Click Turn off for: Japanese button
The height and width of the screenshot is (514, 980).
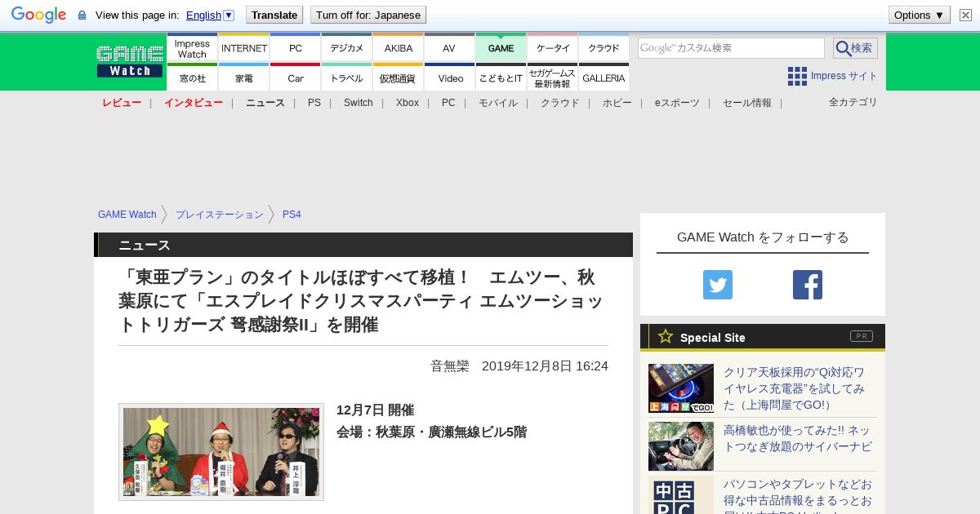point(368,15)
